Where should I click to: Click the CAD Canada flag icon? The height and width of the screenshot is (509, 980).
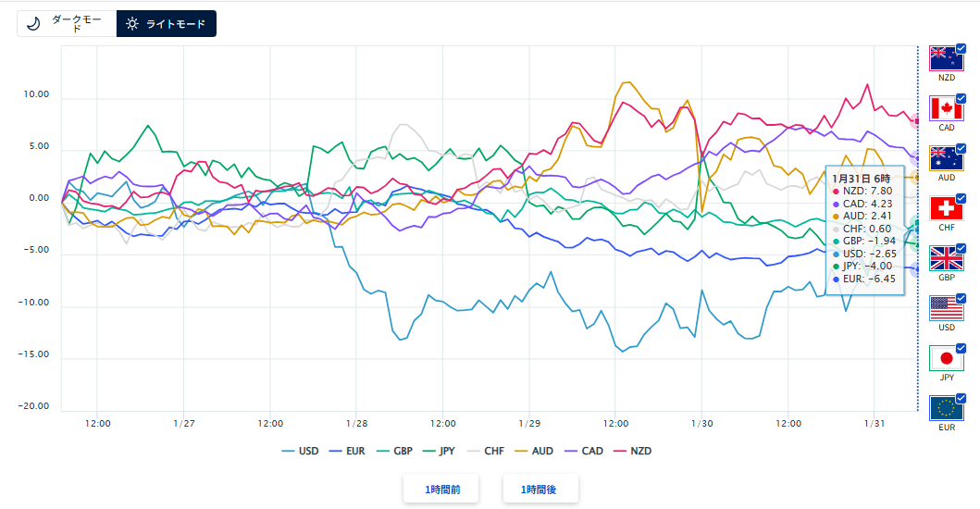[x=946, y=108]
